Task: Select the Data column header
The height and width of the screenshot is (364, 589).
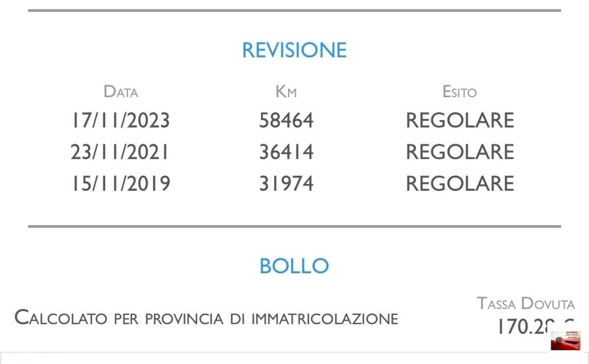Action: (121, 92)
